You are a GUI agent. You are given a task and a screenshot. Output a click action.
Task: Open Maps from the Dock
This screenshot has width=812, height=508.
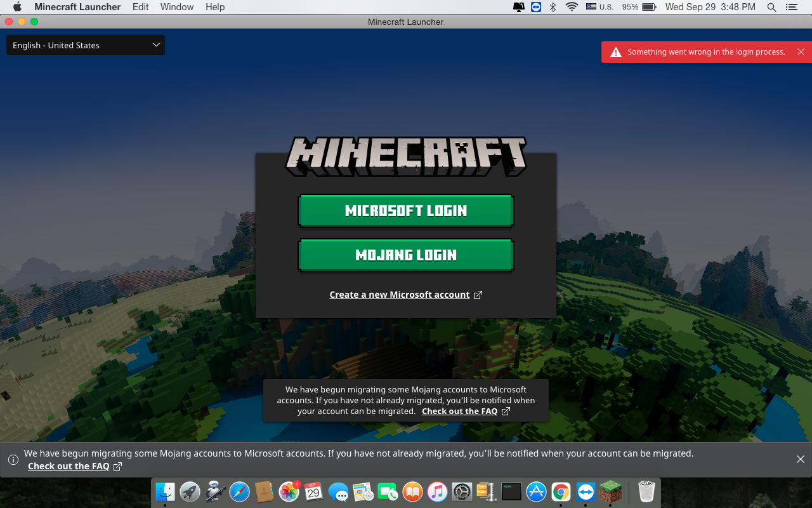pyautogui.click(x=363, y=491)
